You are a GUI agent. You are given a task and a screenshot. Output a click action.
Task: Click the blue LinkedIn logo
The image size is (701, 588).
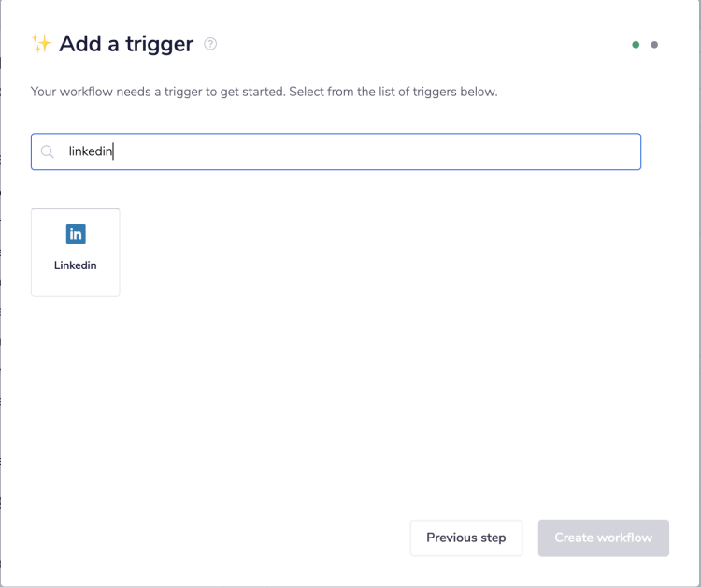point(76,235)
